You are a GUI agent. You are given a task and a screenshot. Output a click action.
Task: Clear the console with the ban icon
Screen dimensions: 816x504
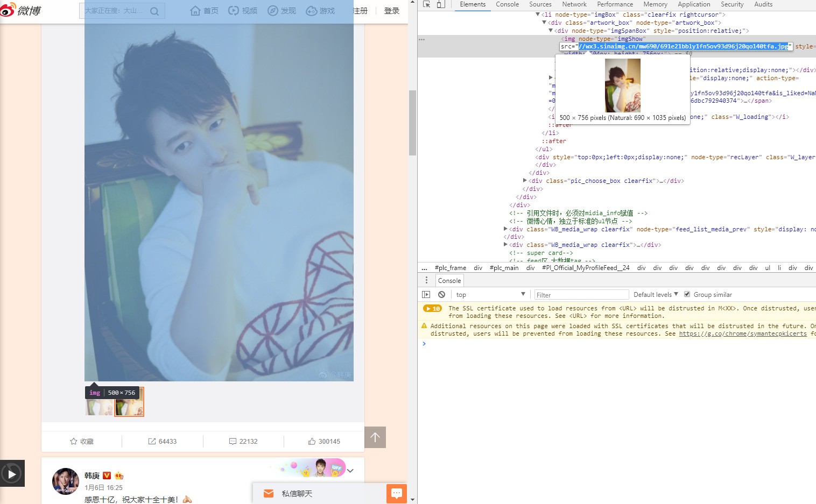(x=441, y=295)
